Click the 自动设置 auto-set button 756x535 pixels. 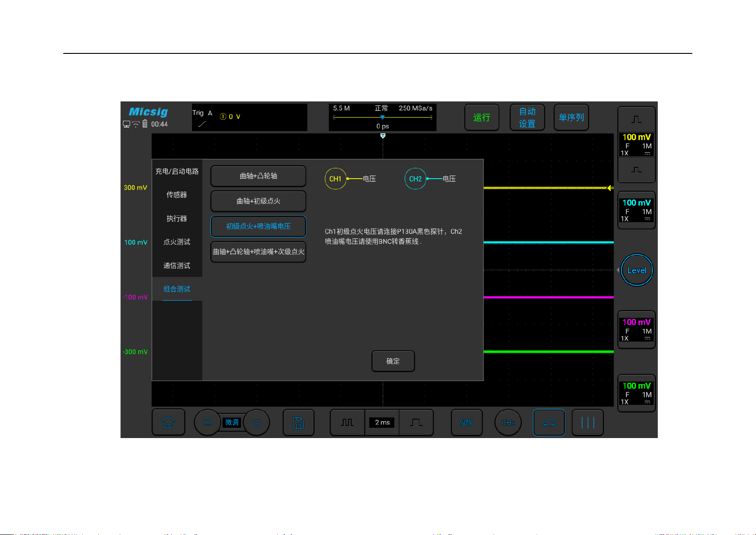pyautogui.click(x=527, y=118)
